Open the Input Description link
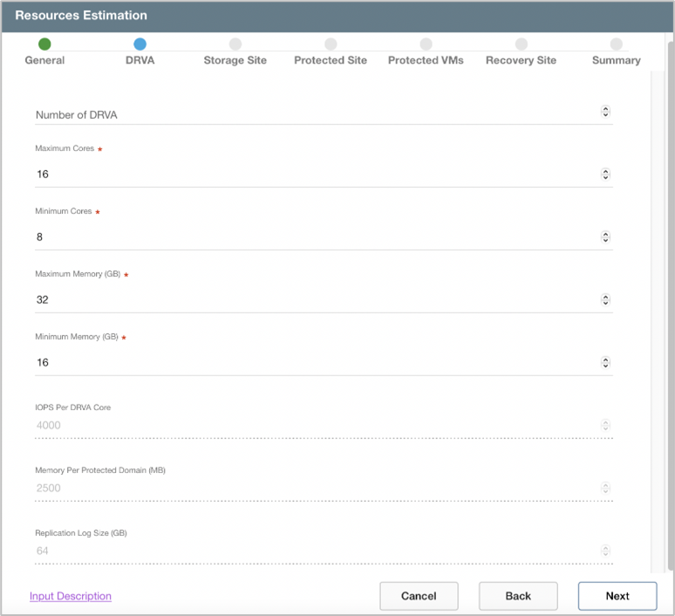 tap(71, 596)
